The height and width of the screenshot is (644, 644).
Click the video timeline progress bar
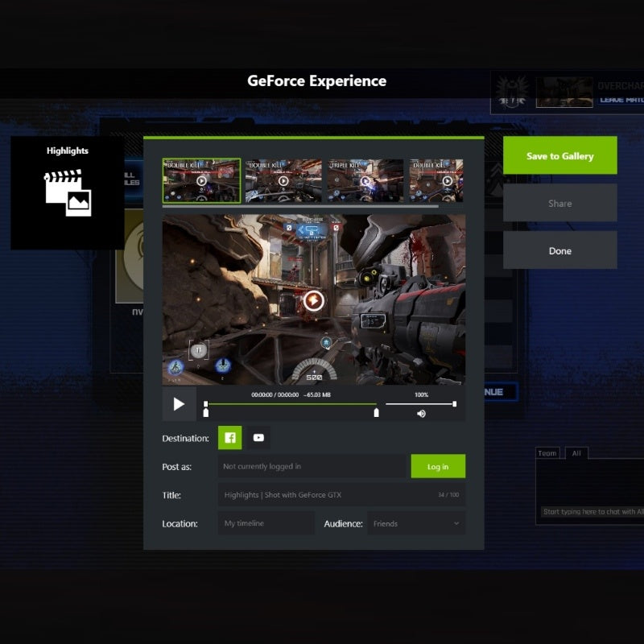coord(291,404)
